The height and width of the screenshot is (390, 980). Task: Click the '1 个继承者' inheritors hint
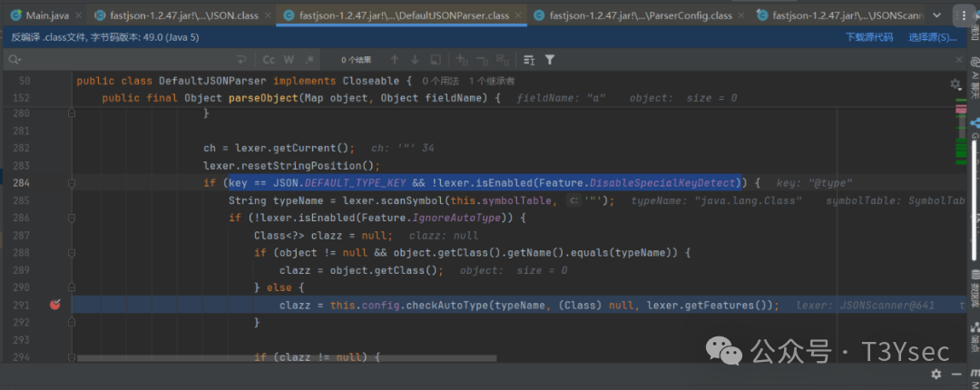point(492,82)
